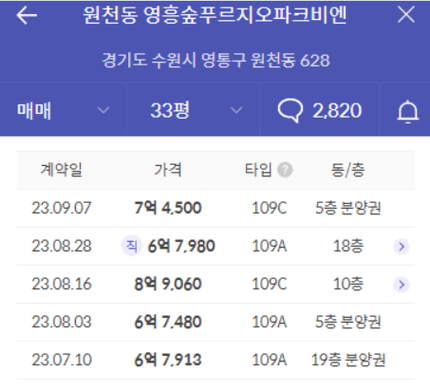Click 5층 분양권 in the 23.09.07 row
Image resolution: width=430 pixels, height=390 pixels.
[348, 208]
